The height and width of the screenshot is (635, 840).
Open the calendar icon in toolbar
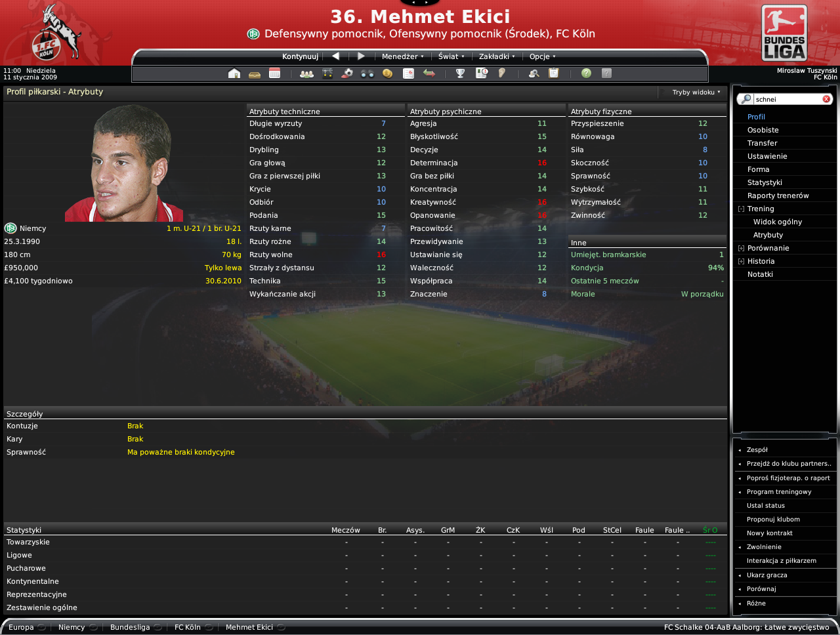point(275,73)
